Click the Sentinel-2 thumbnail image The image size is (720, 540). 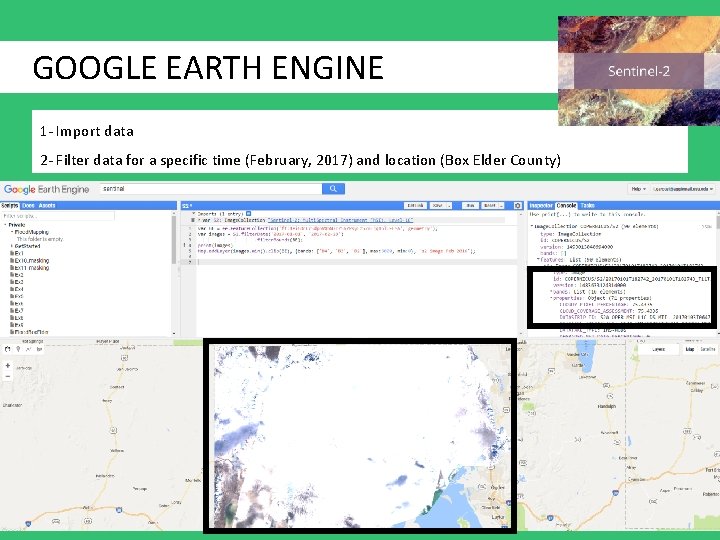[639, 71]
